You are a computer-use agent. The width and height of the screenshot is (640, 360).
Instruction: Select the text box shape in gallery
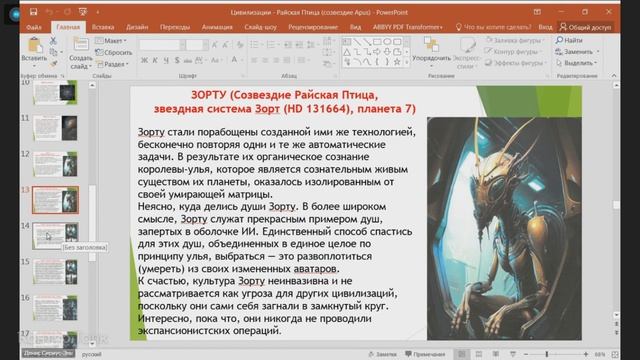(x=347, y=42)
